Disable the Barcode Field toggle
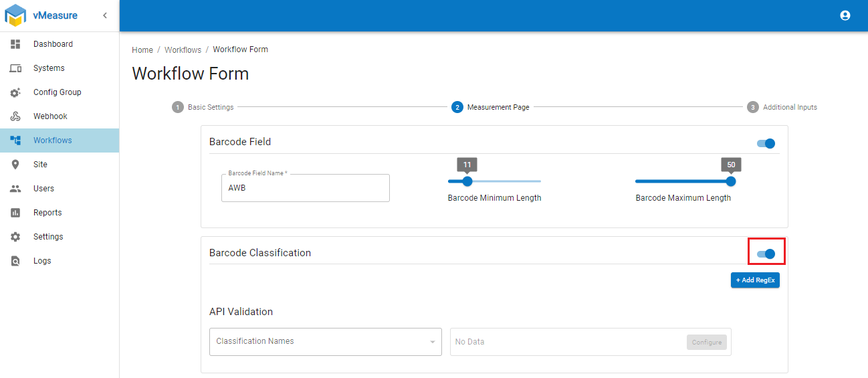Image resolution: width=868 pixels, height=378 pixels. tap(766, 143)
